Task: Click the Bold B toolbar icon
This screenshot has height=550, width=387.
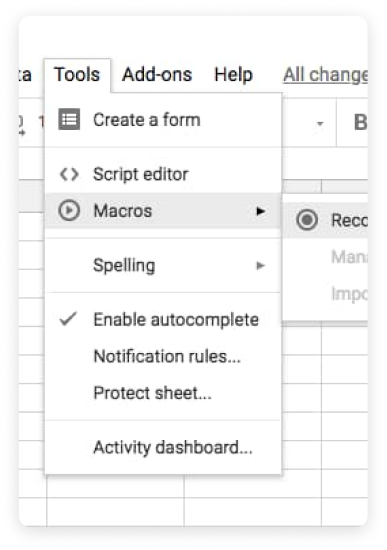Action: click(x=360, y=122)
